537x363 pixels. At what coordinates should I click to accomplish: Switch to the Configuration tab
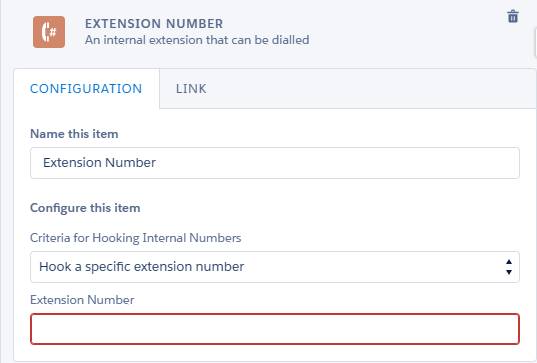(x=86, y=89)
